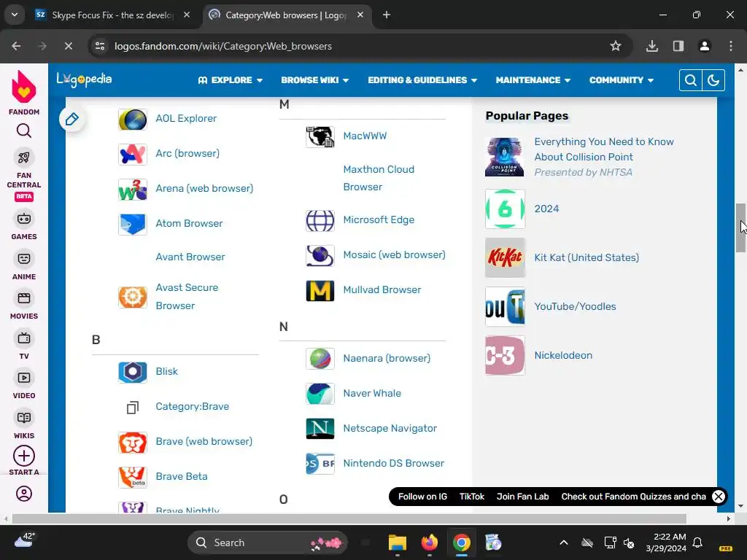Open the Category:Brave link
Viewport: 747px width, 560px height.
pyautogui.click(x=193, y=406)
